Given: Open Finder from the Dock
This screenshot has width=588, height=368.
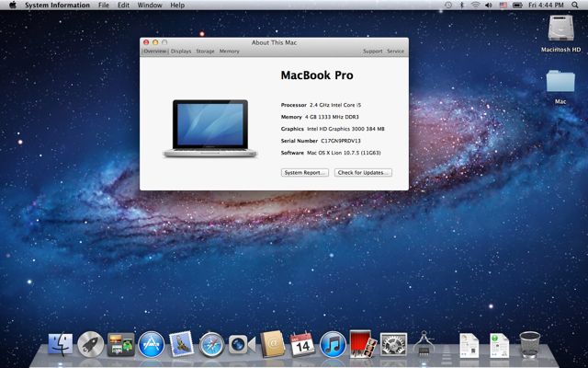Looking at the screenshot, I should (61, 344).
